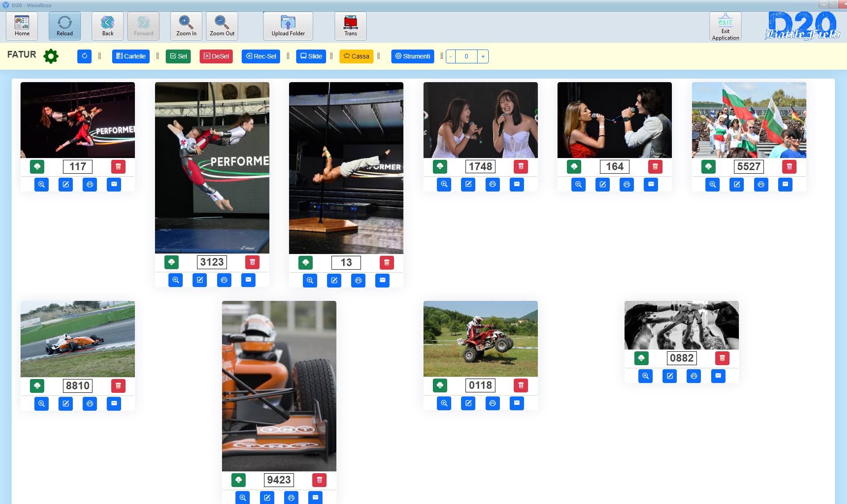Image resolution: width=847 pixels, height=504 pixels.
Task: Open the aerial performers thumbnail 117
Action: pos(78,120)
